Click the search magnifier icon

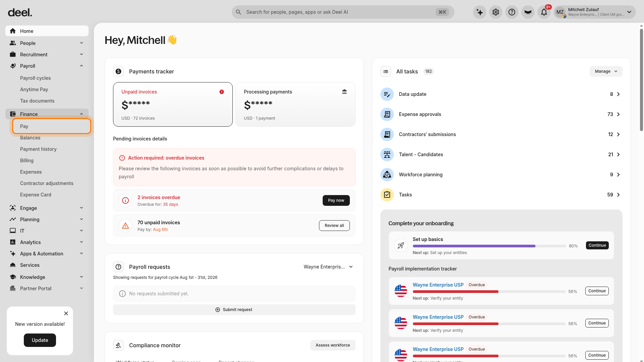(238, 12)
